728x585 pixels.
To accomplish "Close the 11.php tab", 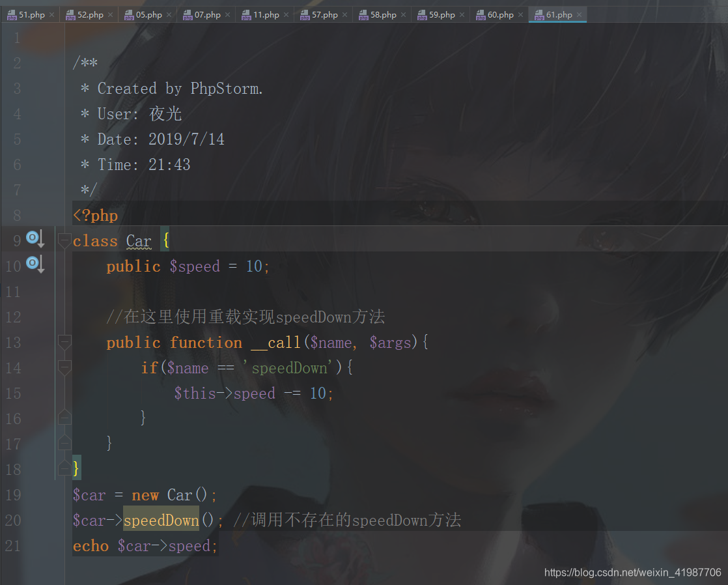I will point(286,15).
